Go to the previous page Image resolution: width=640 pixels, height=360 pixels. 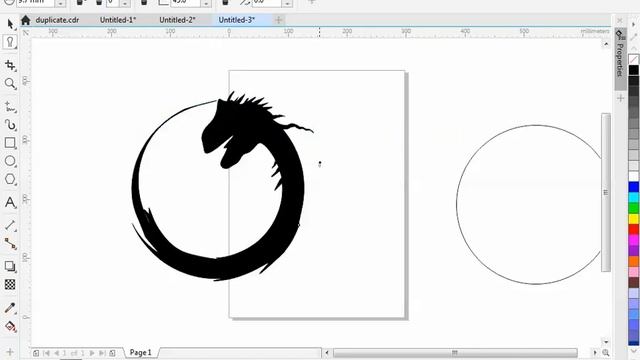pos(56,353)
